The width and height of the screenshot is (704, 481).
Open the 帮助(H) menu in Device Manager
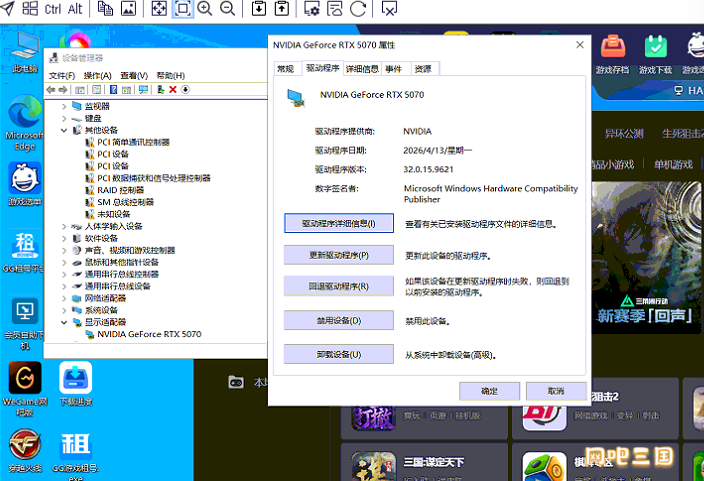(x=170, y=75)
